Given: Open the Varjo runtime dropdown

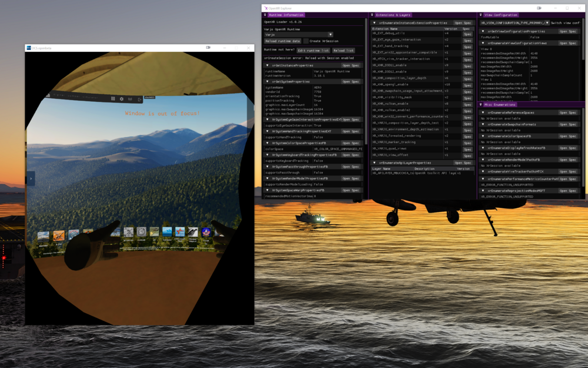Looking at the screenshot, I should point(298,35).
